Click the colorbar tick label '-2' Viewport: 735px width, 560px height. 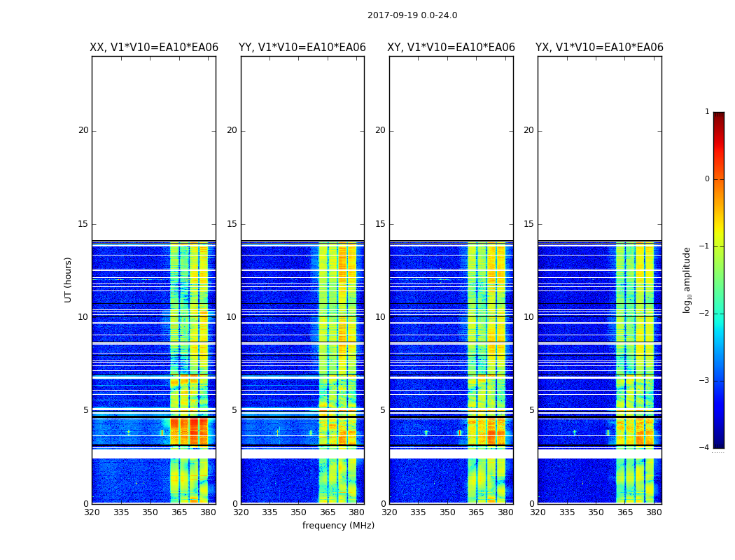[704, 314]
